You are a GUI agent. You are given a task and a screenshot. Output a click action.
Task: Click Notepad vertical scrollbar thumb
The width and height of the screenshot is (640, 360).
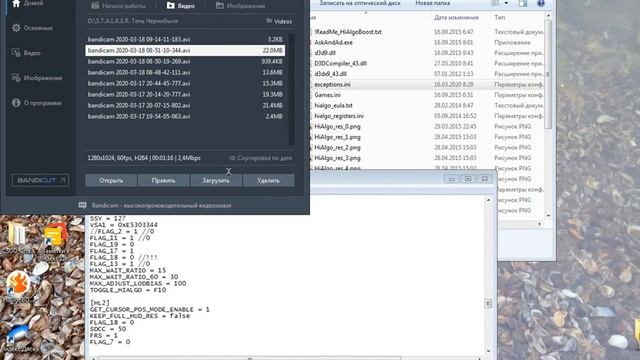pyautogui.click(x=488, y=303)
